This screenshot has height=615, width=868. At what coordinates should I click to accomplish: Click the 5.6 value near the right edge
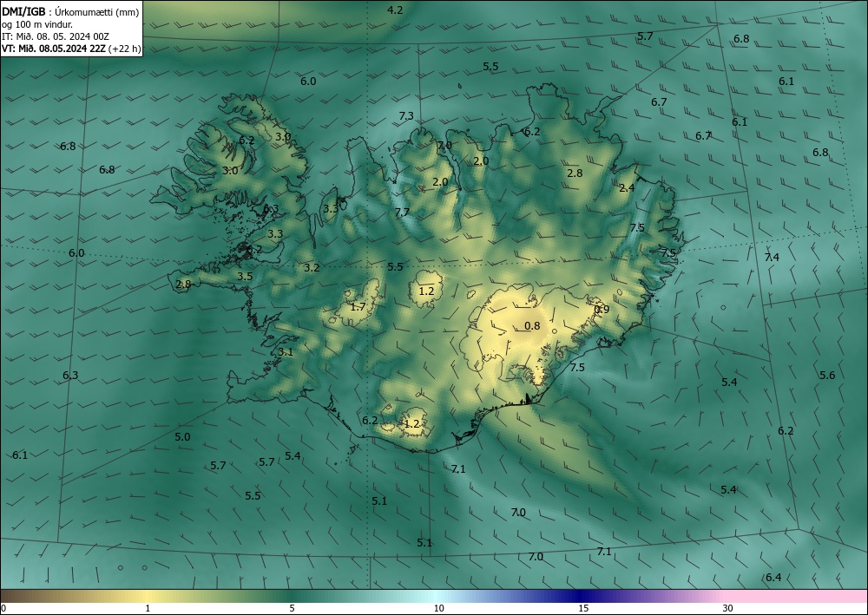(x=827, y=376)
